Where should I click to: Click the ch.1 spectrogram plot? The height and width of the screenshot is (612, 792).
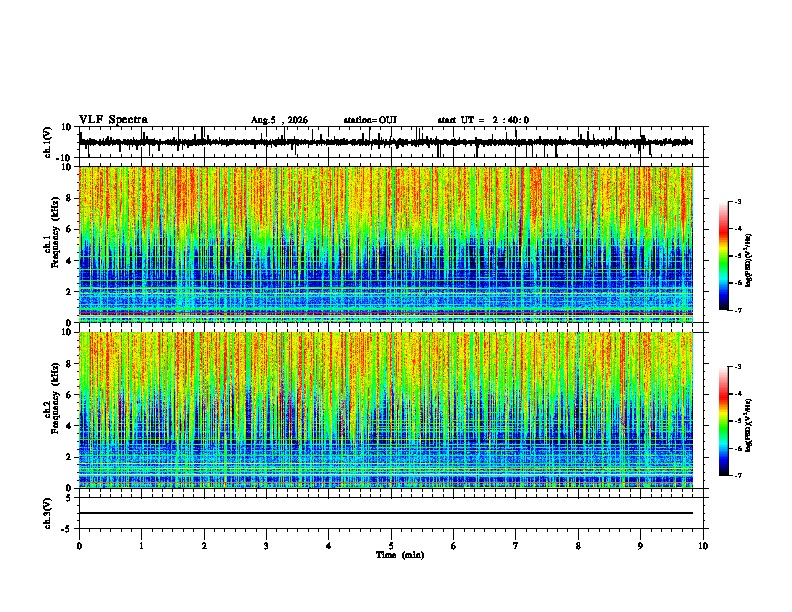click(386, 244)
